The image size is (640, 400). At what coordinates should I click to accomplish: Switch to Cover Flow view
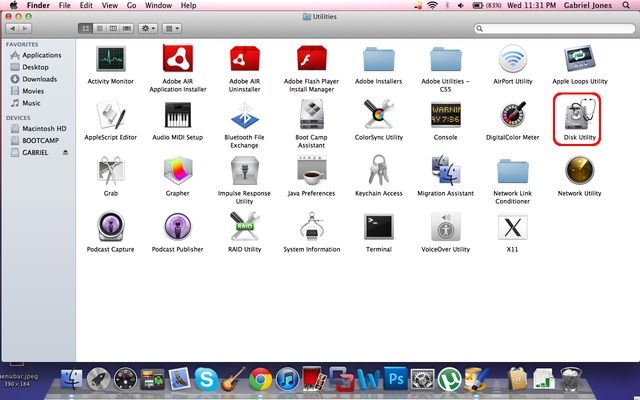coord(127,28)
